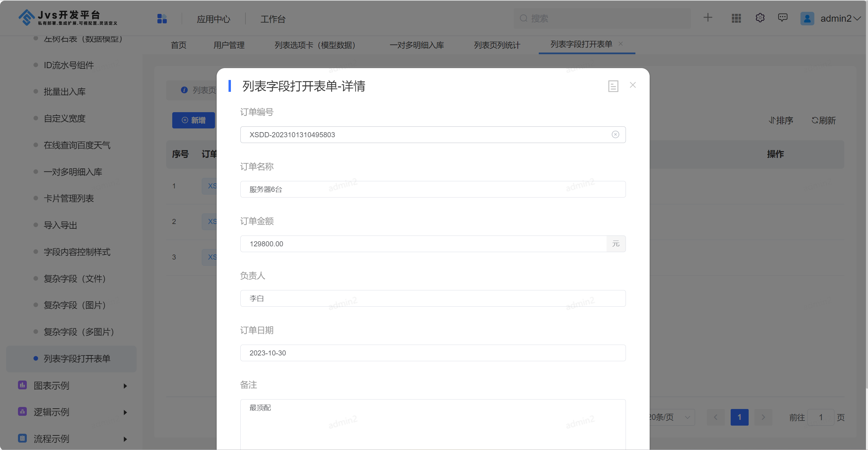This screenshot has width=868, height=450.
Task: Click the blue four-square menu icon
Action: [x=162, y=19]
